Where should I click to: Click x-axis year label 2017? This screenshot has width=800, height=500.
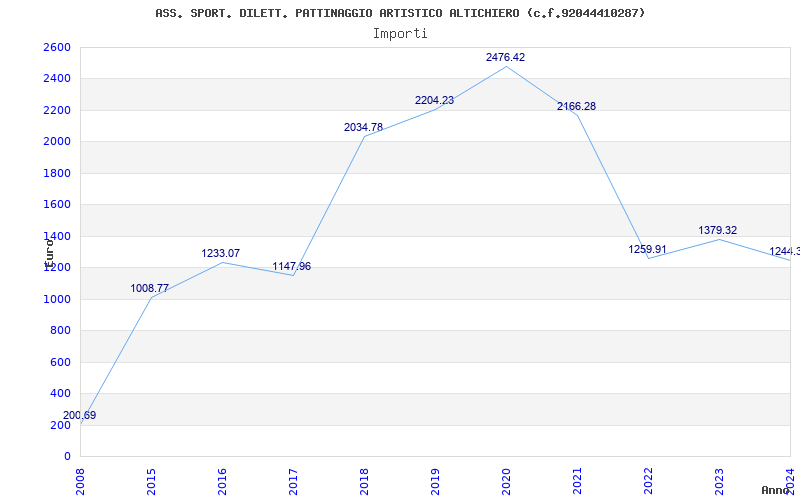(x=293, y=481)
